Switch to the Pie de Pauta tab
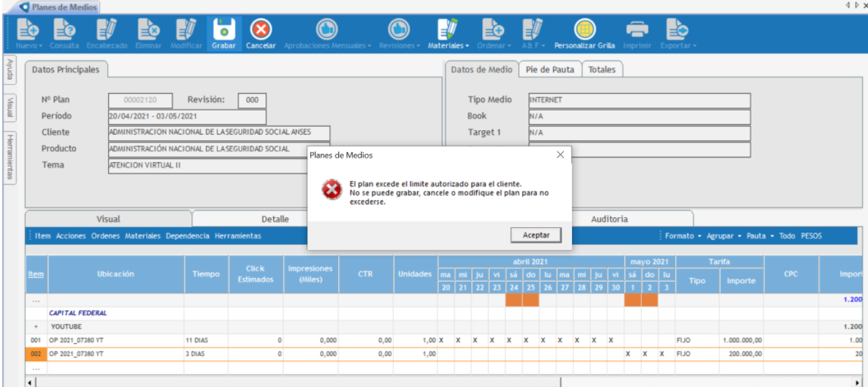This screenshot has width=868, height=387. [550, 70]
